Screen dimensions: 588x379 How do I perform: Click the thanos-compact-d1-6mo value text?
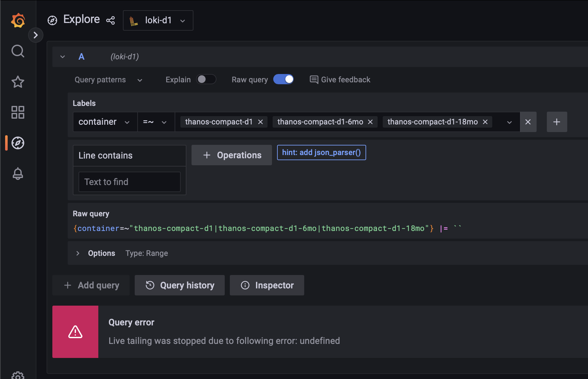(x=320, y=122)
